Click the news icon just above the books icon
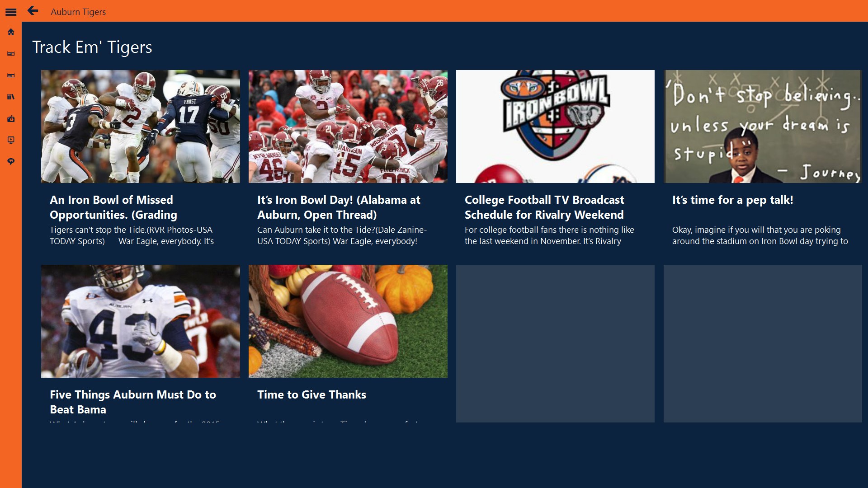This screenshot has width=868, height=488. coord(11,75)
